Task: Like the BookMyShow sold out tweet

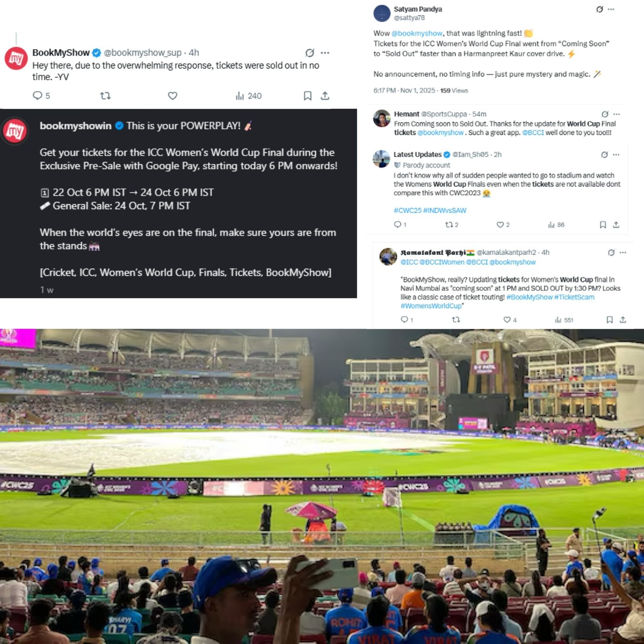Action: coord(172,96)
